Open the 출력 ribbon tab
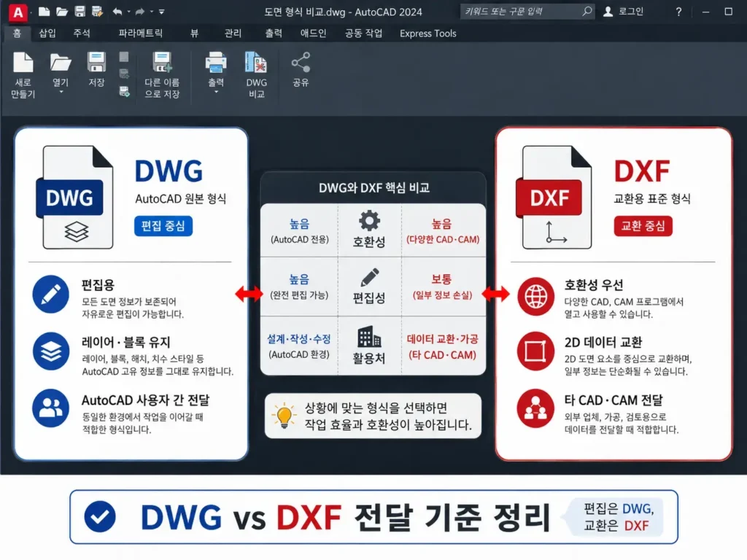The width and height of the screenshot is (747, 560). (x=274, y=33)
